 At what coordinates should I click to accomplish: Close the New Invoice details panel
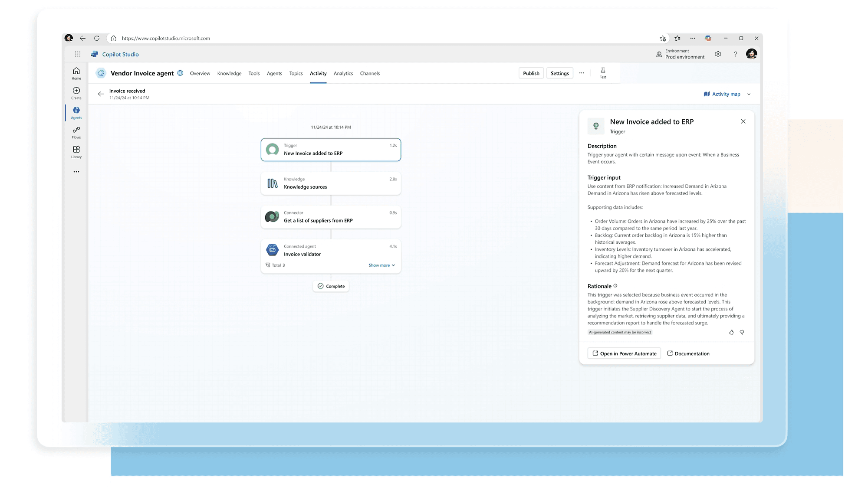743,121
